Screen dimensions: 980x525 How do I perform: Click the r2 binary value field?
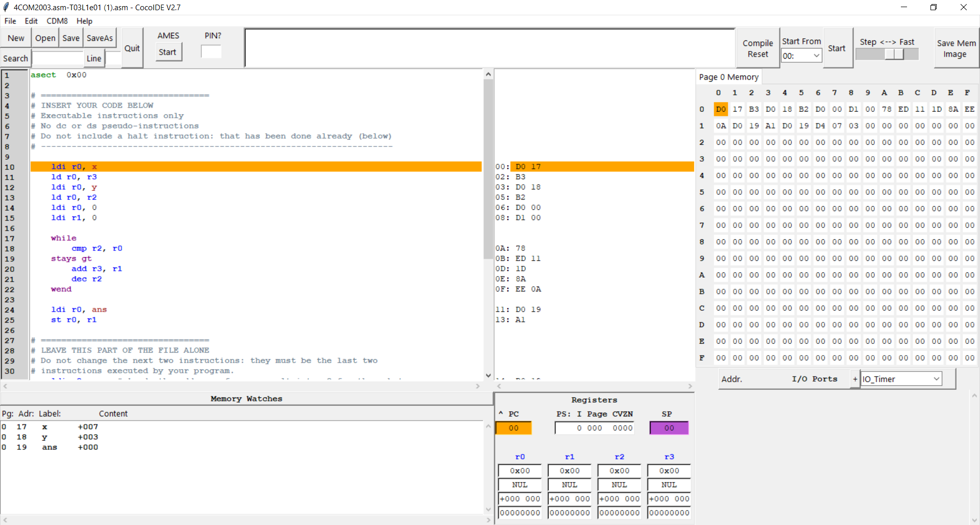(619, 513)
